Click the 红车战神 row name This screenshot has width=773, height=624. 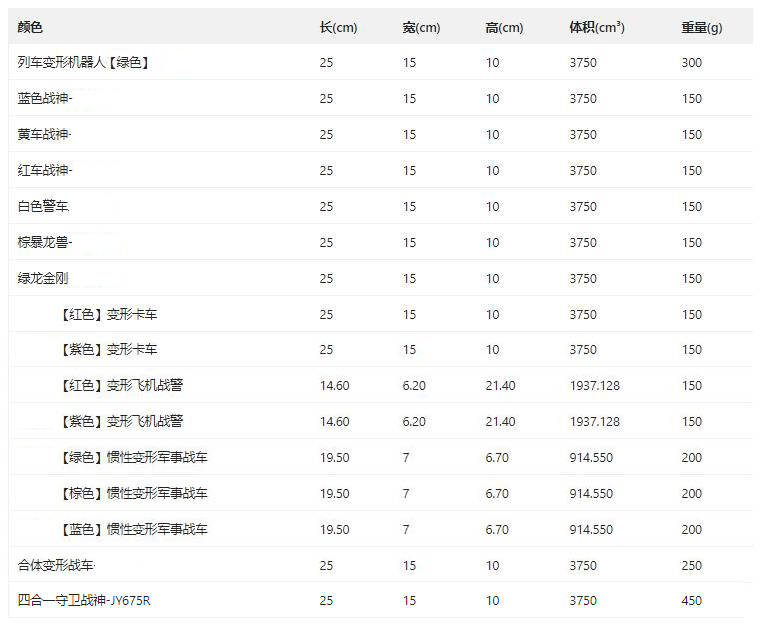coord(45,171)
